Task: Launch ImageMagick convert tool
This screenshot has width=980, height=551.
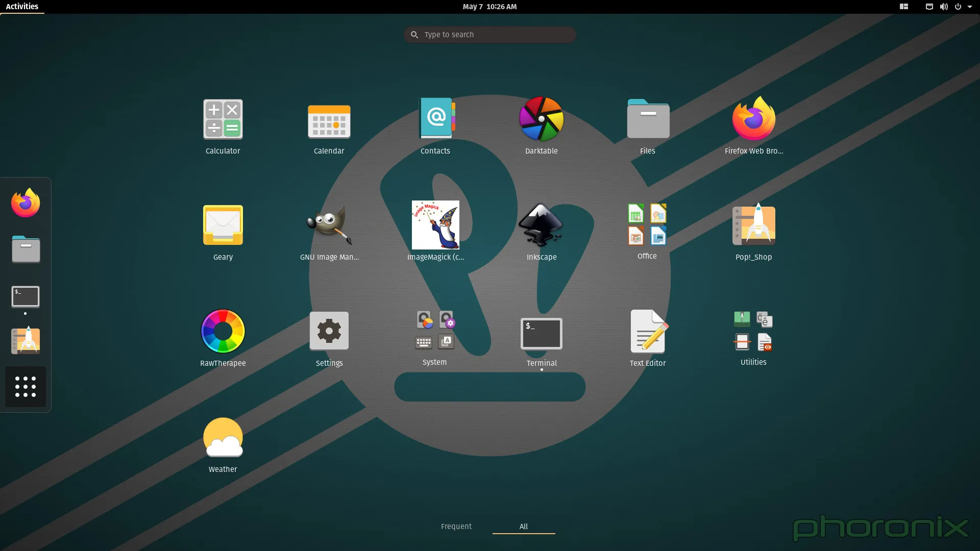Action: click(x=435, y=224)
